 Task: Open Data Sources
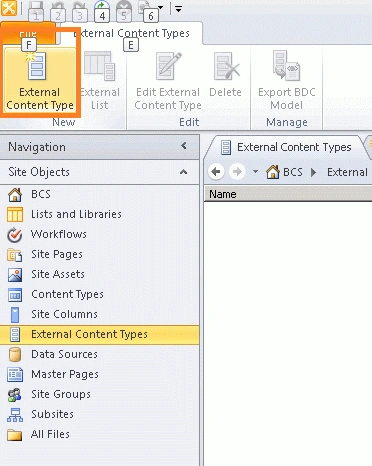pyautogui.click(x=100, y=354)
